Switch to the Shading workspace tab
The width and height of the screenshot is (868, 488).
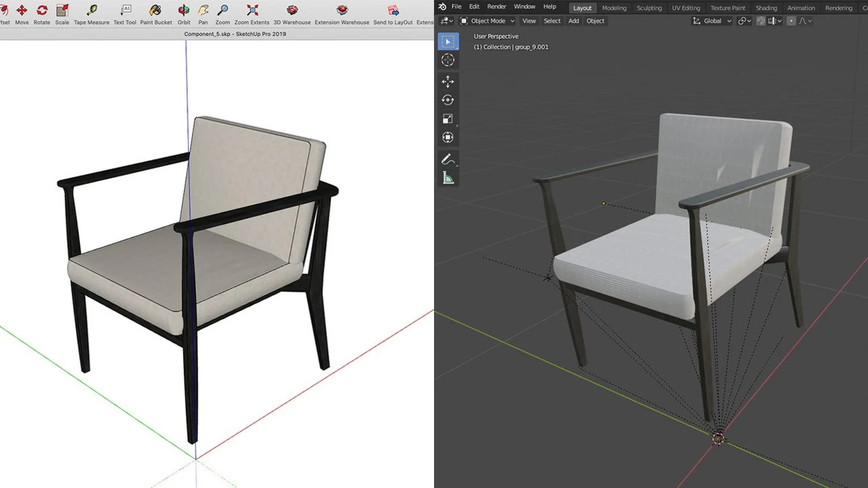[766, 7]
